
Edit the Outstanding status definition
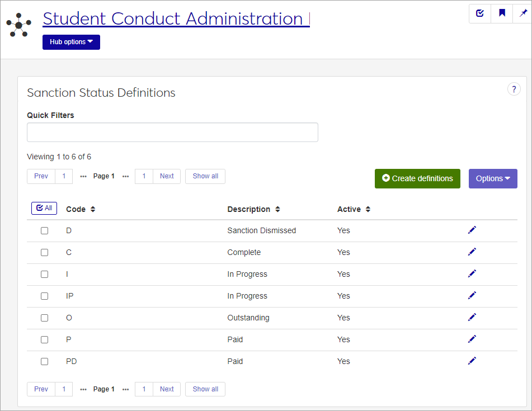click(472, 317)
